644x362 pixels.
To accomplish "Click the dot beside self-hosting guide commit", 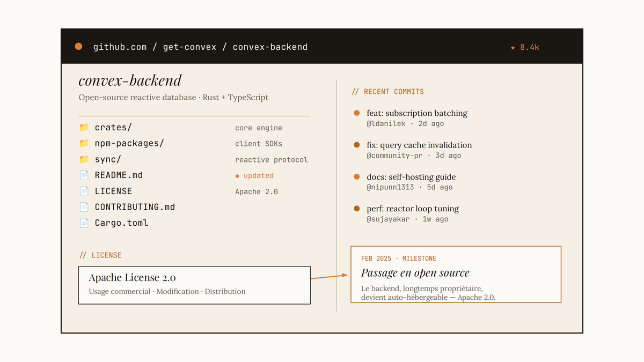I will [x=357, y=176].
